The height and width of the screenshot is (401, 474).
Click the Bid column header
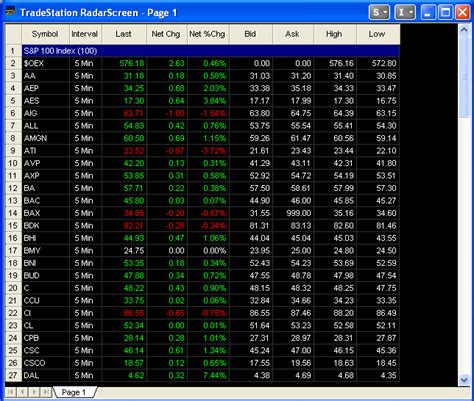tap(251, 34)
